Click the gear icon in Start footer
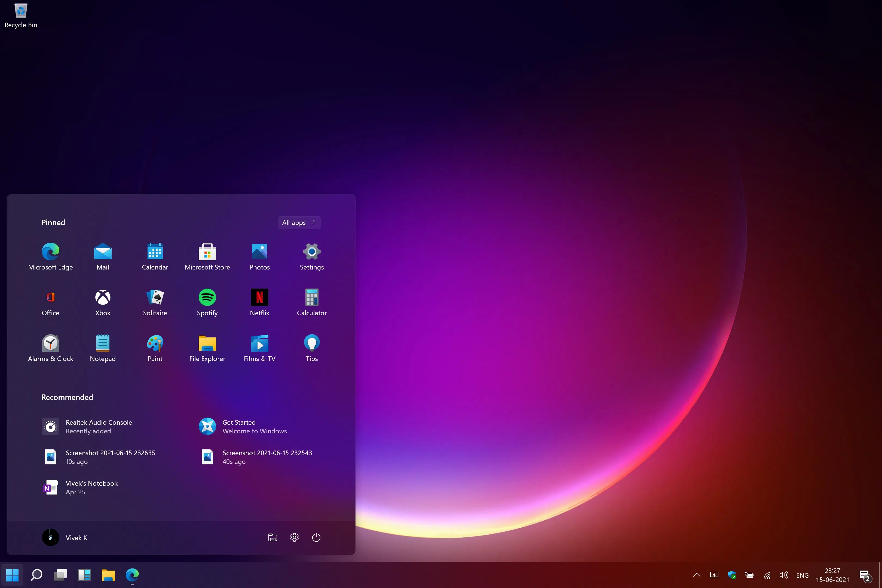 point(294,537)
